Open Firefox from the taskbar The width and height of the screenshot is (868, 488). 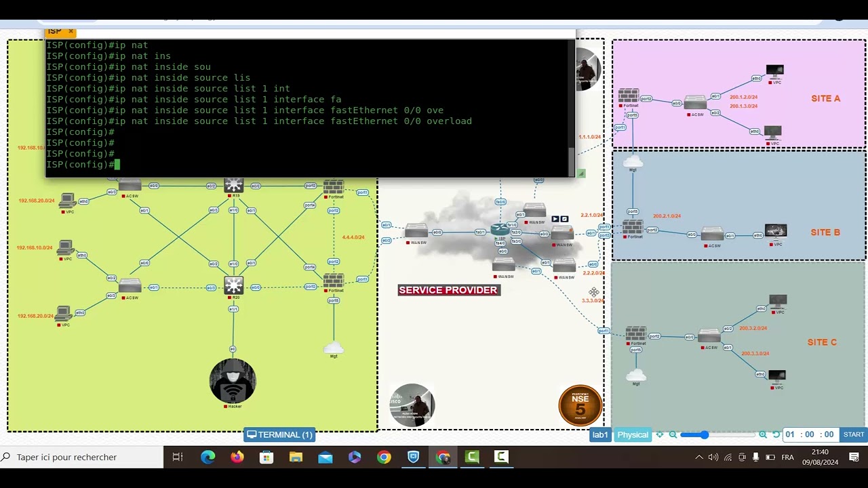237,457
